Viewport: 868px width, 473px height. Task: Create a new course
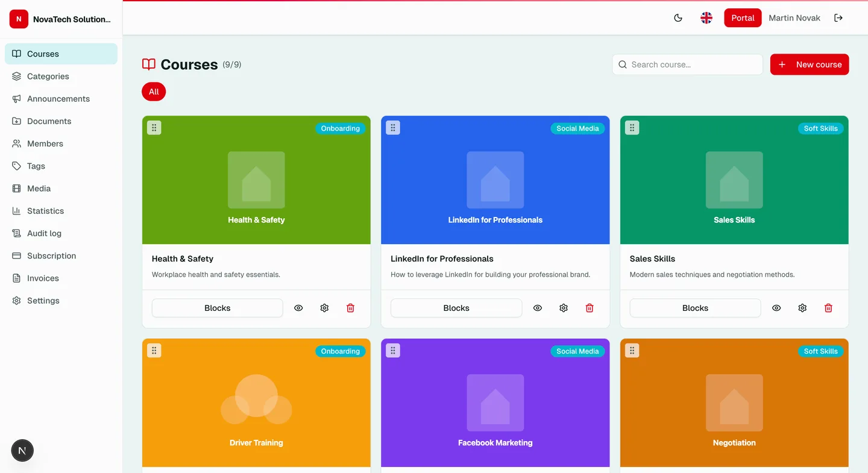pos(810,64)
